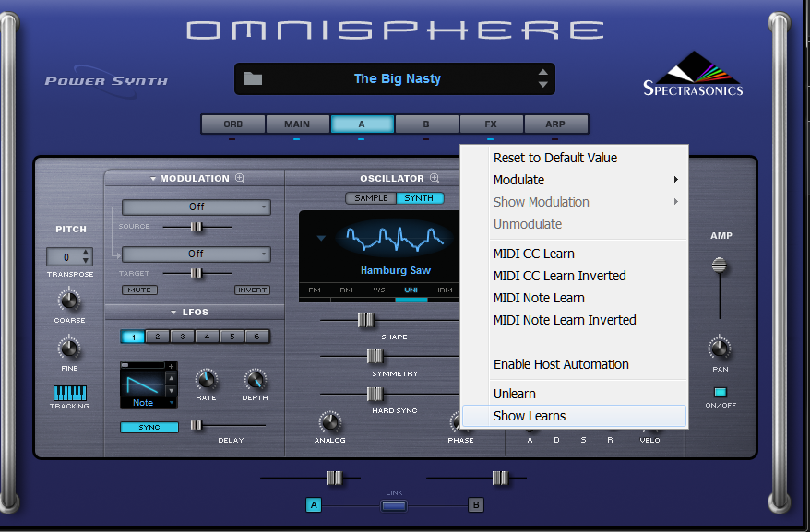Select the previous patch with up arrow
Screen dimensions: 810x532
pos(543,73)
